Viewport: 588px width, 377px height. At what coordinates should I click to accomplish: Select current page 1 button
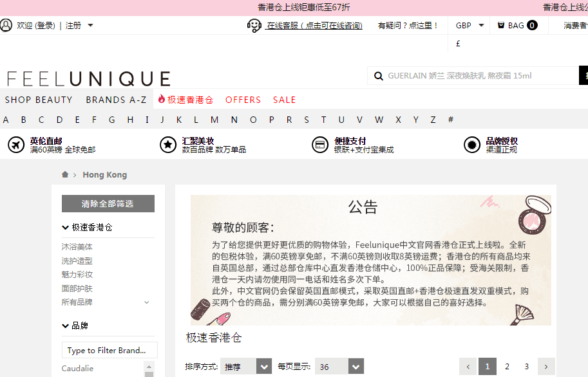coord(488,367)
